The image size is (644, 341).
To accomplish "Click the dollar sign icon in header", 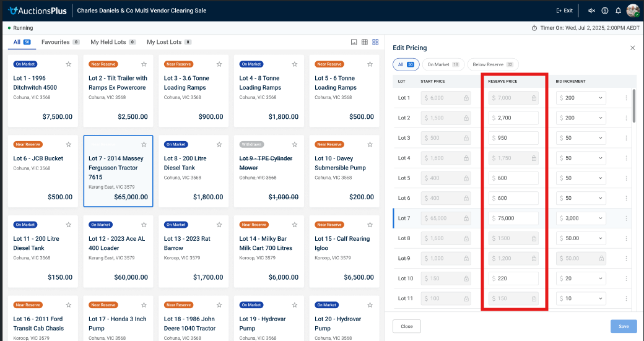I will (604, 11).
